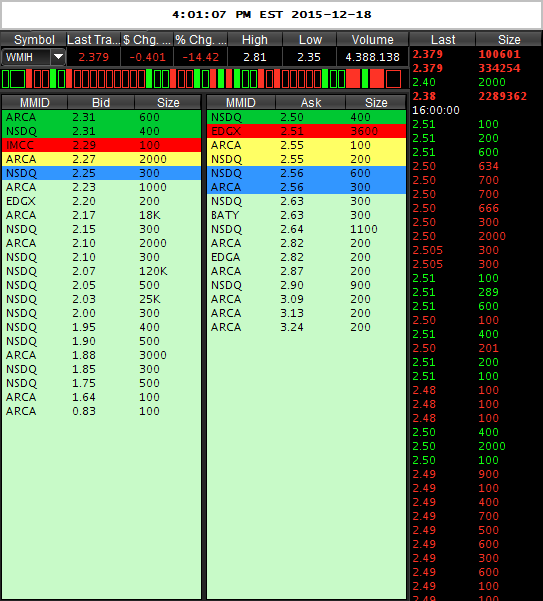Select ARCA ask 2.56 size 300 row
Image resolution: width=543 pixels, height=601 pixels.
[x=306, y=187]
